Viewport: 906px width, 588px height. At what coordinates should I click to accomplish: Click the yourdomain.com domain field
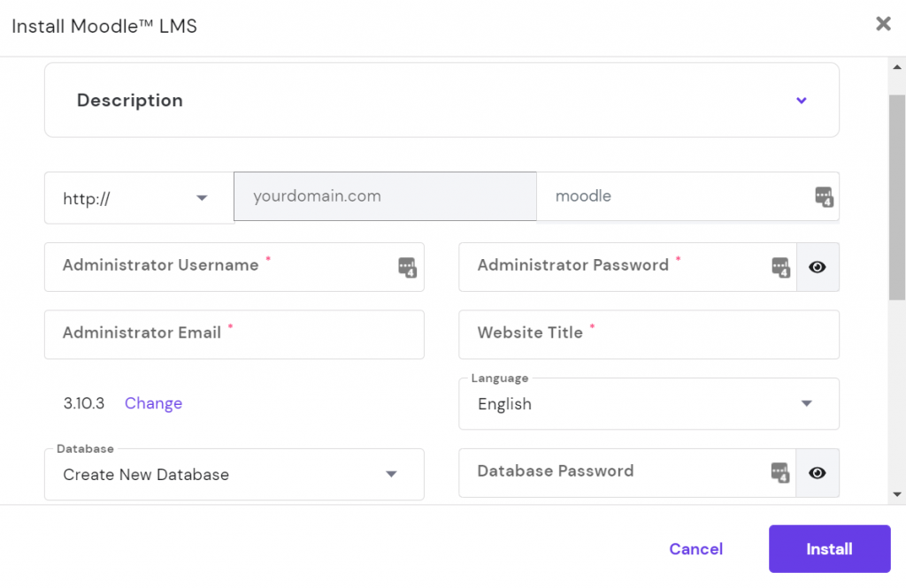[385, 196]
